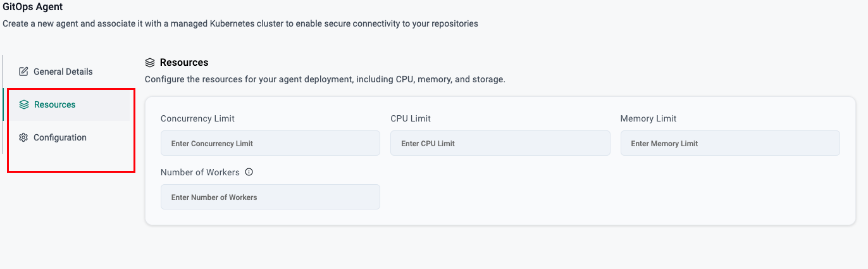Select the Enter Memory Limit input box
Screen dimensions: 868x269
[x=730, y=143]
